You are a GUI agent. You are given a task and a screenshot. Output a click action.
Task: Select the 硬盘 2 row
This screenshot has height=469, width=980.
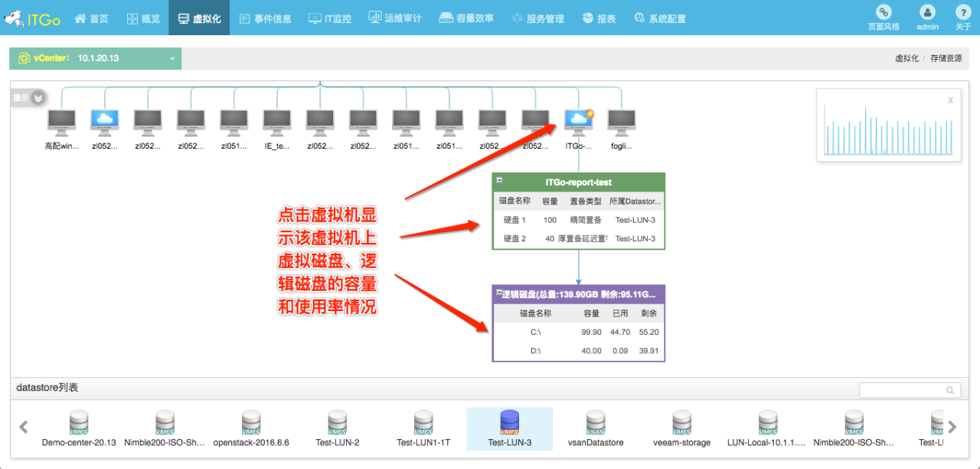(579, 238)
